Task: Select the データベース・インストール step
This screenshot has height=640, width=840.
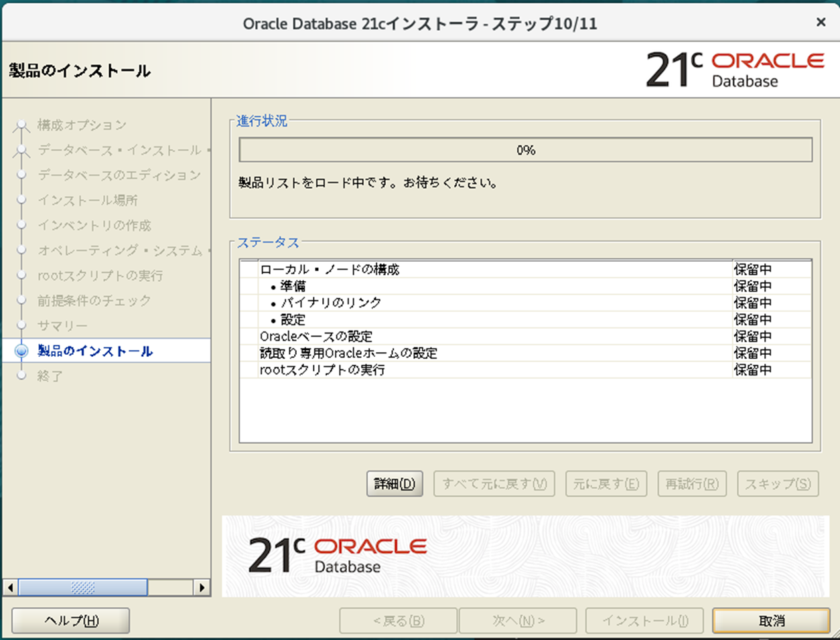Action: click(124, 150)
